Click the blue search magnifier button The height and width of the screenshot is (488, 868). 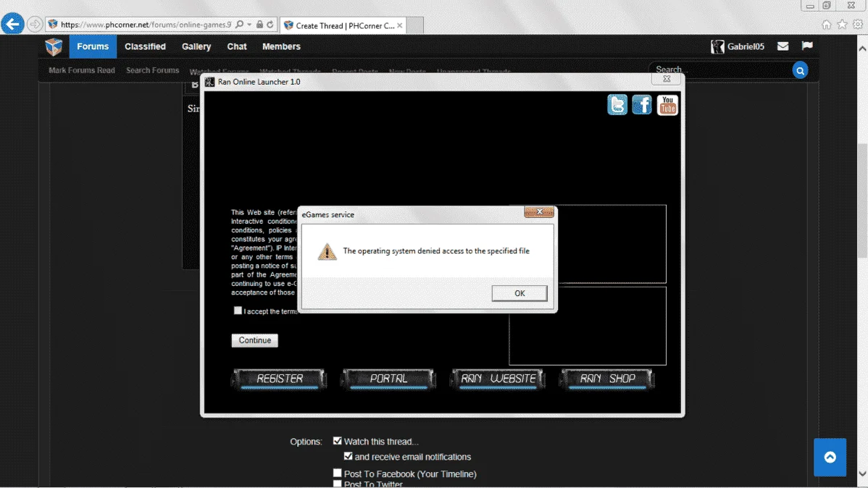[x=800, y=70]
